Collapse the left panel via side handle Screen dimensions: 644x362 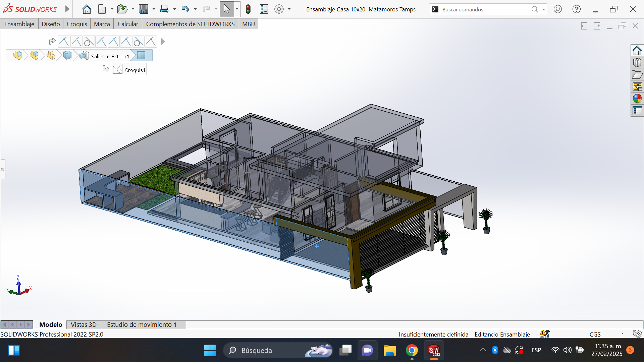[3, 169]
